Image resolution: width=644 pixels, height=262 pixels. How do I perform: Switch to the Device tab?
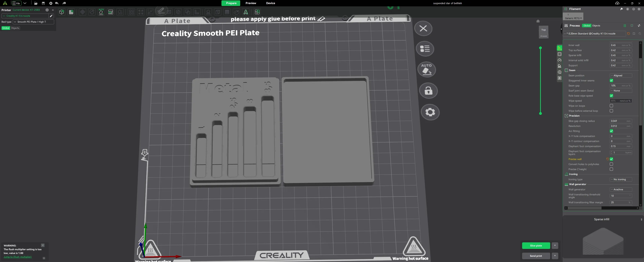coord(271,3)
